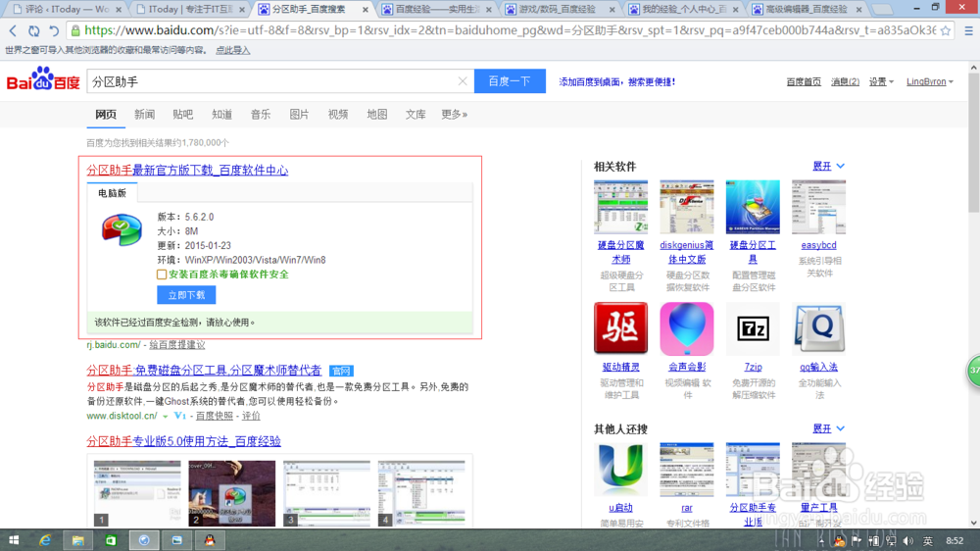
Task: Open the 硬盘分区工具 thumbnail image
Action: coord(753,207)
